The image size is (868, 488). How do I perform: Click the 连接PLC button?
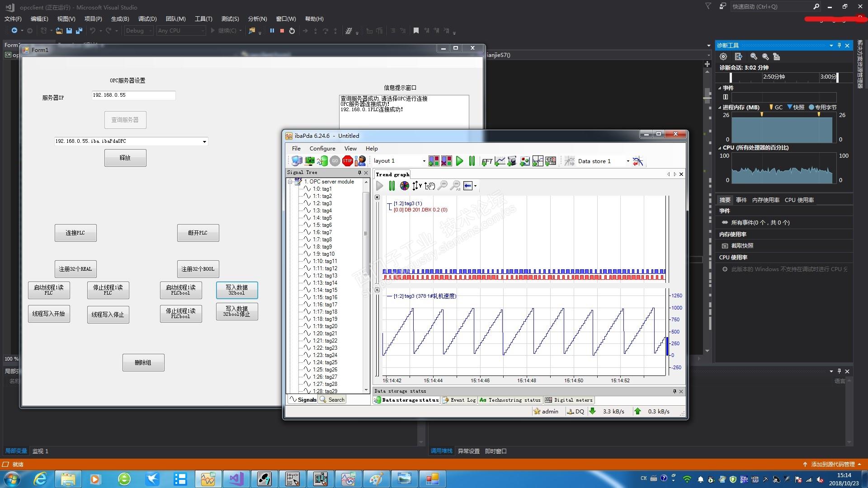click(75, 233)
